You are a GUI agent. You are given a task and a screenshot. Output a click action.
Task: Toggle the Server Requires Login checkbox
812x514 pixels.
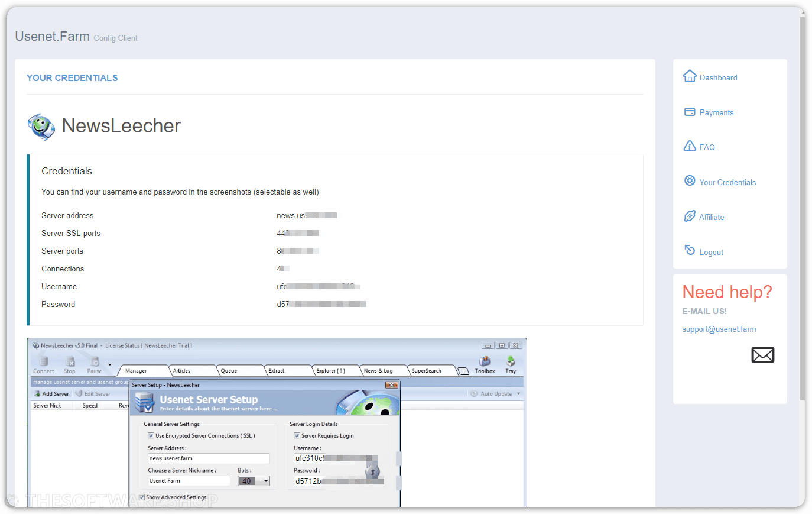pos(297,435)
